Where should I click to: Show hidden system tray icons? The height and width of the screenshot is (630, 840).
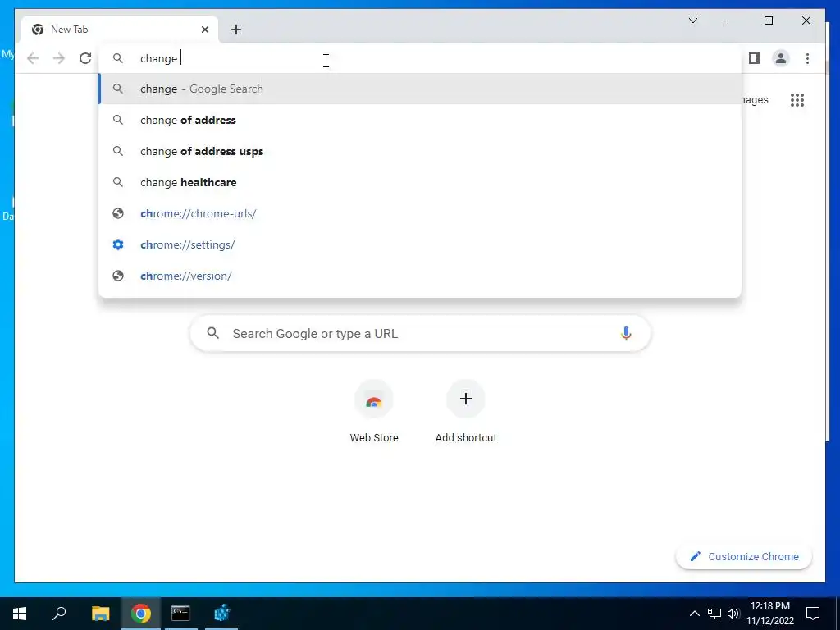[x=694, y=614]
